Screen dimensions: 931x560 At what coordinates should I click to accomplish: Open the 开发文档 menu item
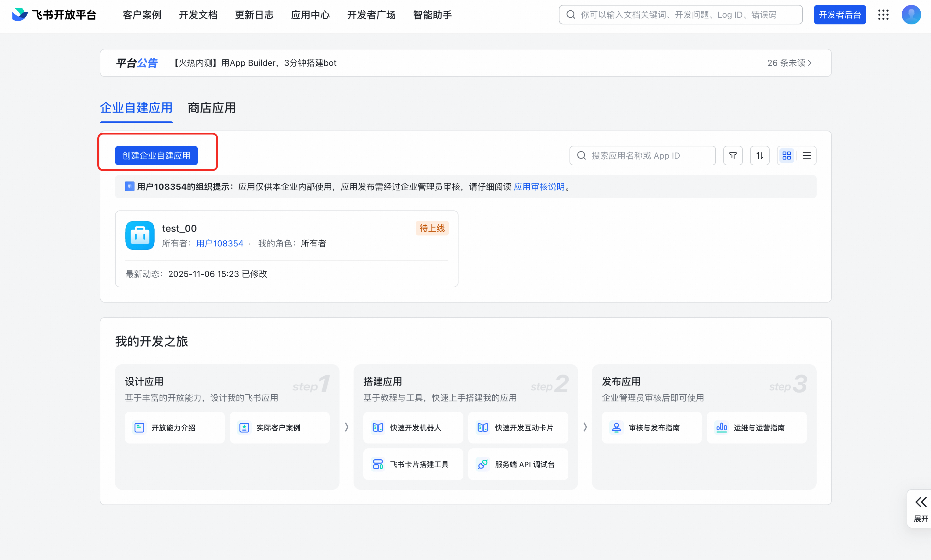coord(198,15)
